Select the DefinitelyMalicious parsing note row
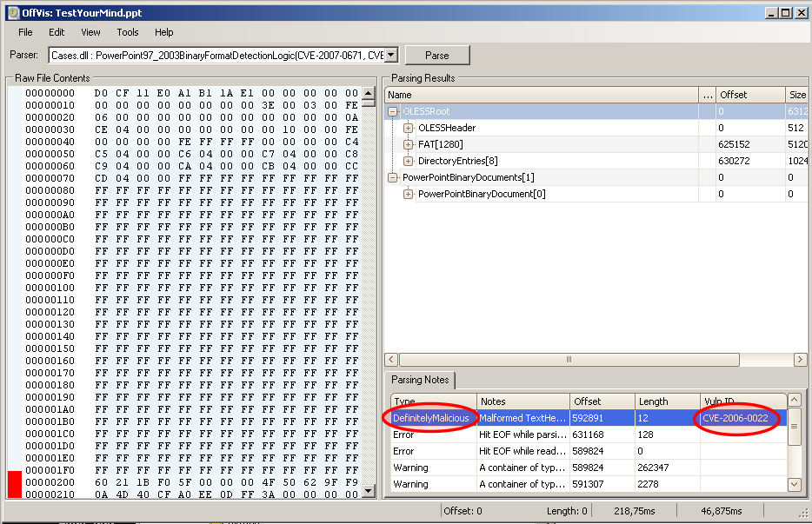The height and width of the screenshot is (524, 812). coord(431,418)
